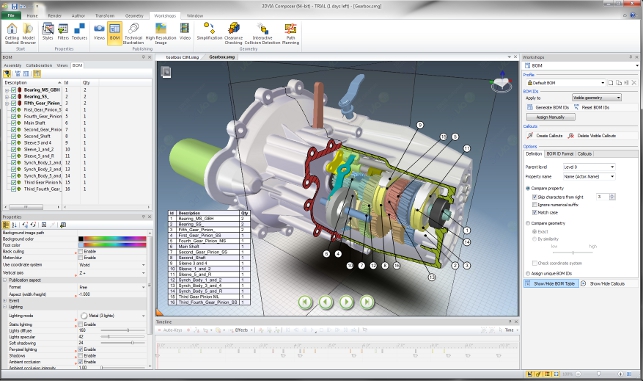This screenshot has height=381, width=643.
Task: Click the previous-view green arrow button
Action: pyautogui.click(x=326, y=302)
